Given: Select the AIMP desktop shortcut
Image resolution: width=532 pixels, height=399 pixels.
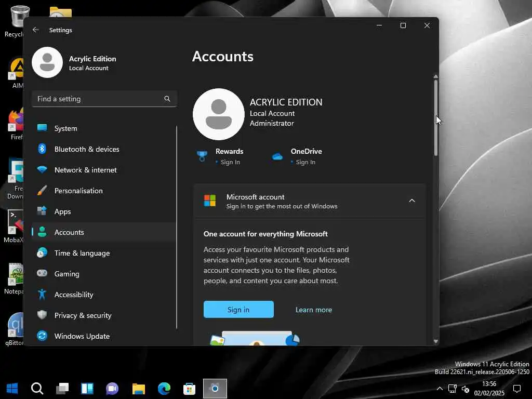Looking at the screenshot, I should (16, 73).
